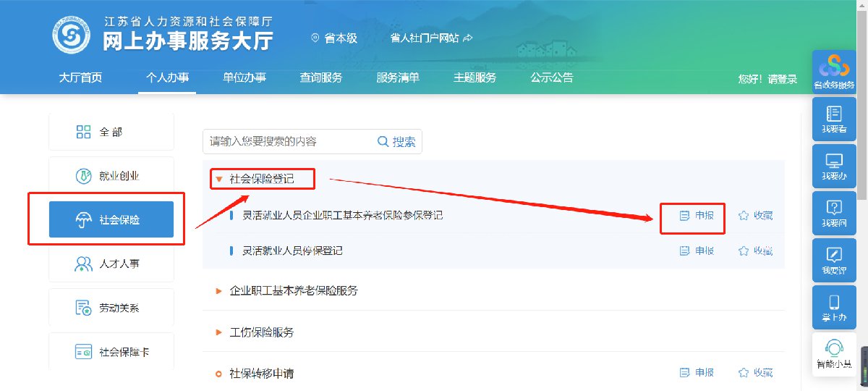Select 就业创业 category label
The width and height of the screenshot is (868, 391).
coord(119,176)
